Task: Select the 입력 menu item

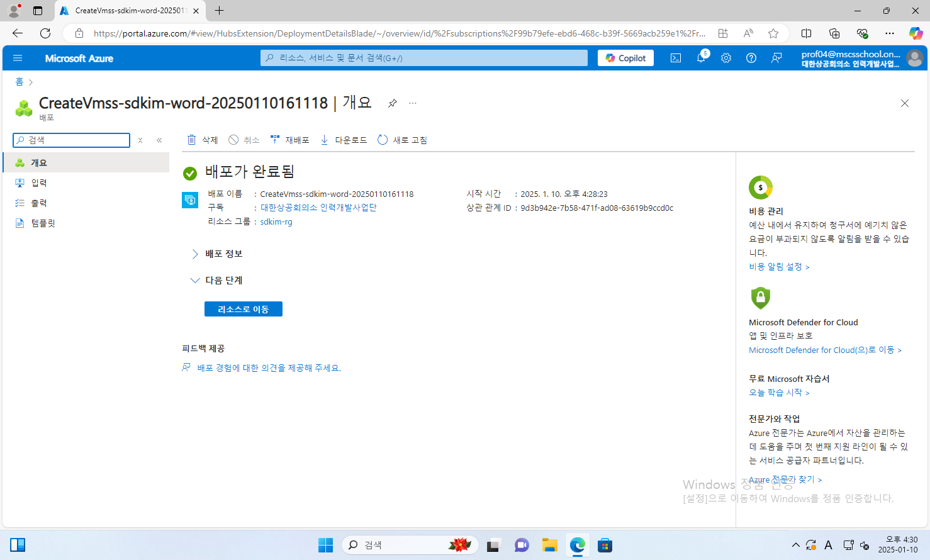Action: tap(86, 182)
